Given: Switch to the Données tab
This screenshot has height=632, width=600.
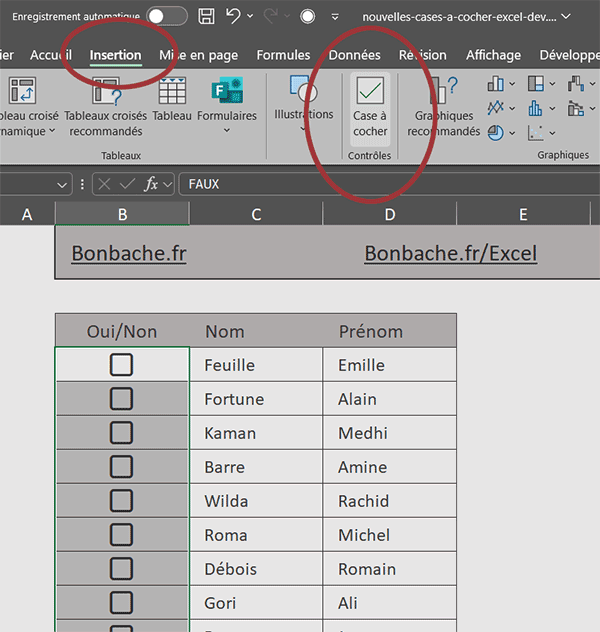Looking at the screenshot, I should click(x=354, y=55).
